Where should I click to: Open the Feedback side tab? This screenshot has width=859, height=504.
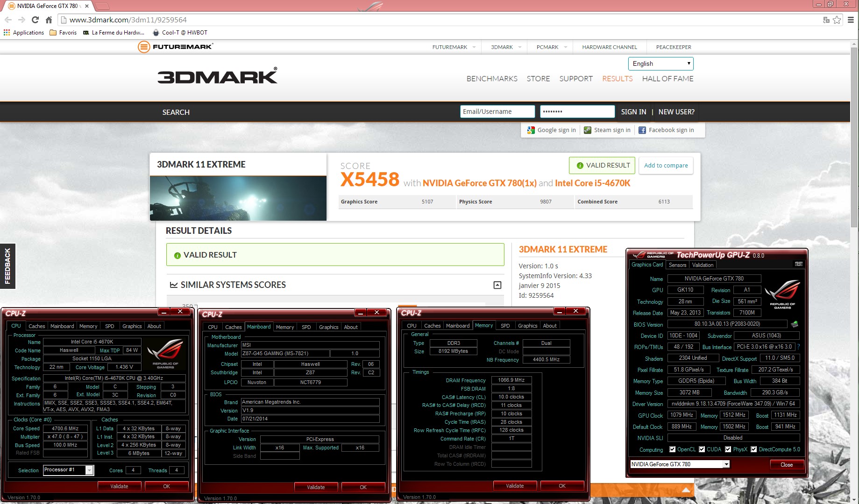pos(7,266)
